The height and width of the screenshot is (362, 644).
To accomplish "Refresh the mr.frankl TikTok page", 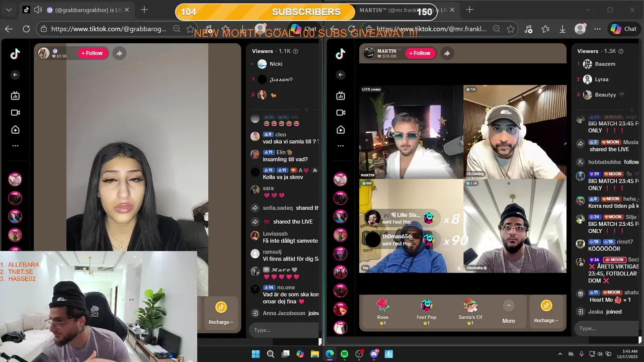I will point(352,29).
